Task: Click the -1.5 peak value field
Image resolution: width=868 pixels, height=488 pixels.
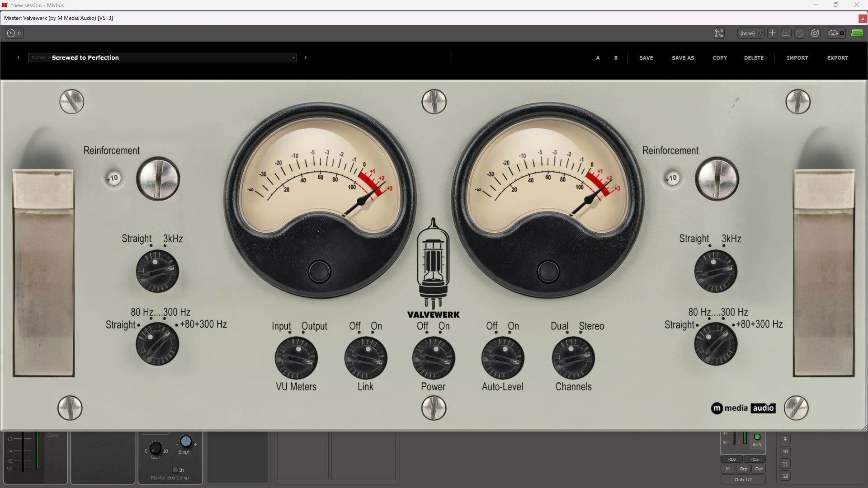Action: 755,459
